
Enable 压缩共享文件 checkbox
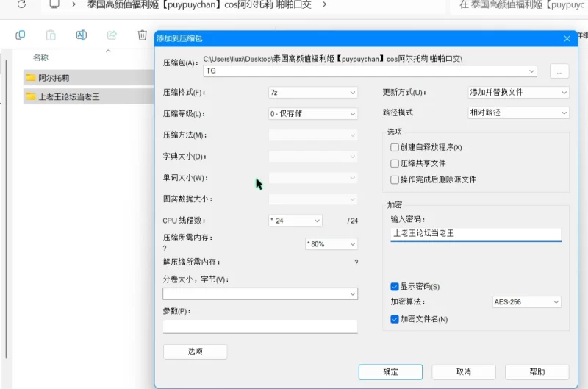tap(395, 163)
